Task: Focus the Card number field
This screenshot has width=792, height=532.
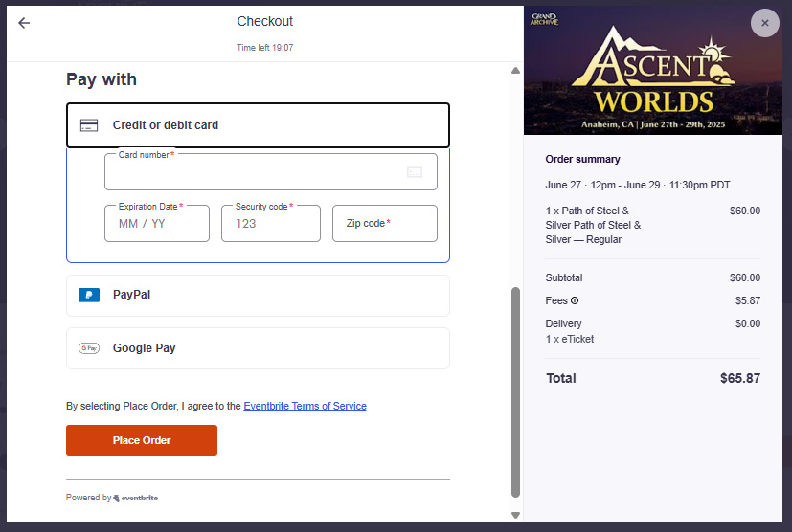Action: (271, 172)
